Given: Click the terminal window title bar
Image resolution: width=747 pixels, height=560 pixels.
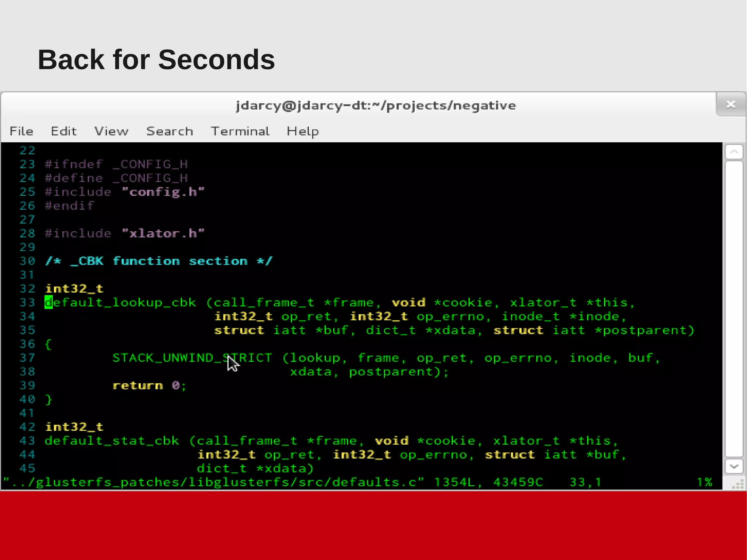Looking at the screenshot, I should point(376,105).
